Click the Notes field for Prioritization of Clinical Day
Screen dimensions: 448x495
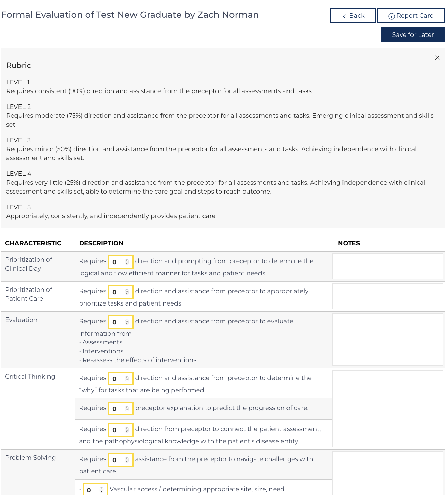point(388,266)
